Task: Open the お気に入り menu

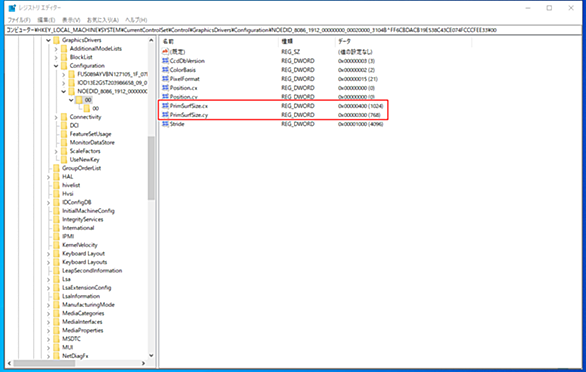Action: pos(103,20)
